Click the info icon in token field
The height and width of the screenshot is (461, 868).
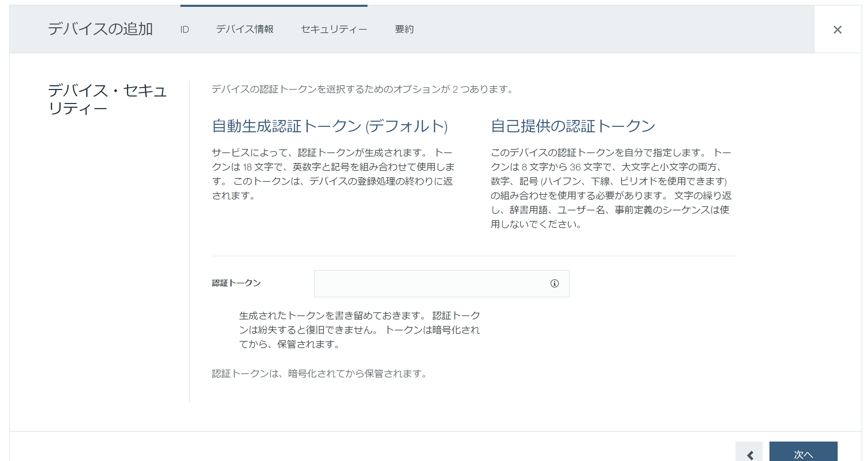(554, 283)
